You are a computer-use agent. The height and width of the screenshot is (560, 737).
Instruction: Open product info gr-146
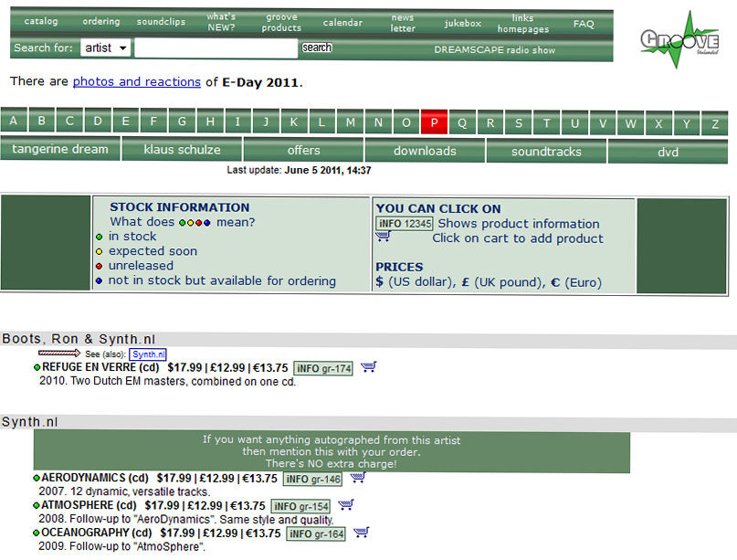coord(312,479)
